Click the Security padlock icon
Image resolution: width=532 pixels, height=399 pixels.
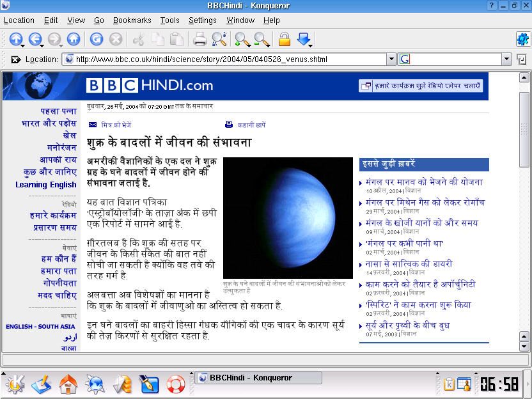(x=285, y=39)
